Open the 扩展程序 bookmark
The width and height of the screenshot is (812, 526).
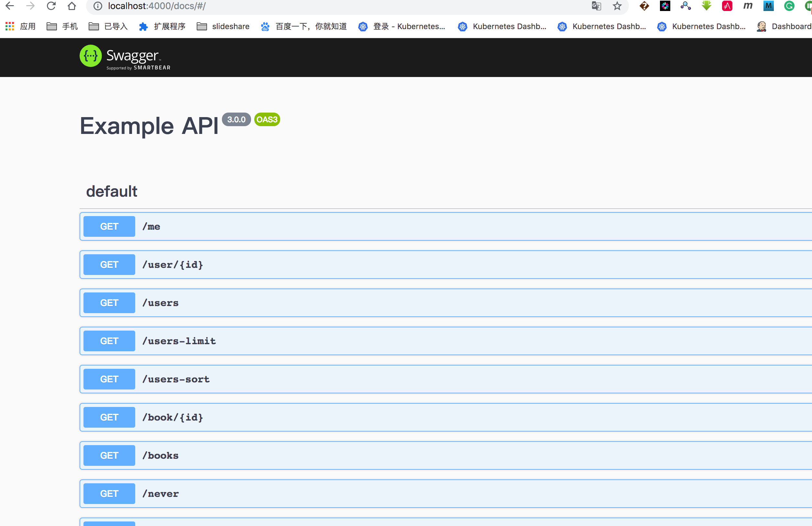pyautogui.click(x=162, y=26)
